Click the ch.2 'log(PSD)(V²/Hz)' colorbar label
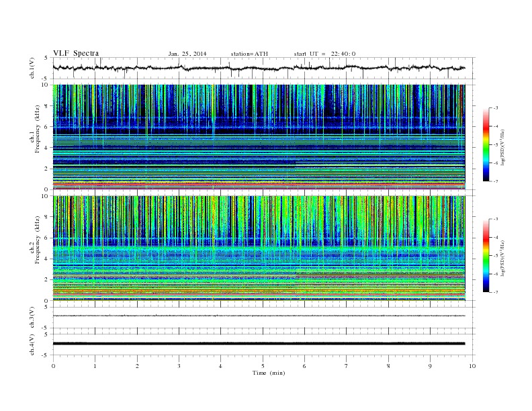The width and height of the screenshot is (532, 411). 502,258
